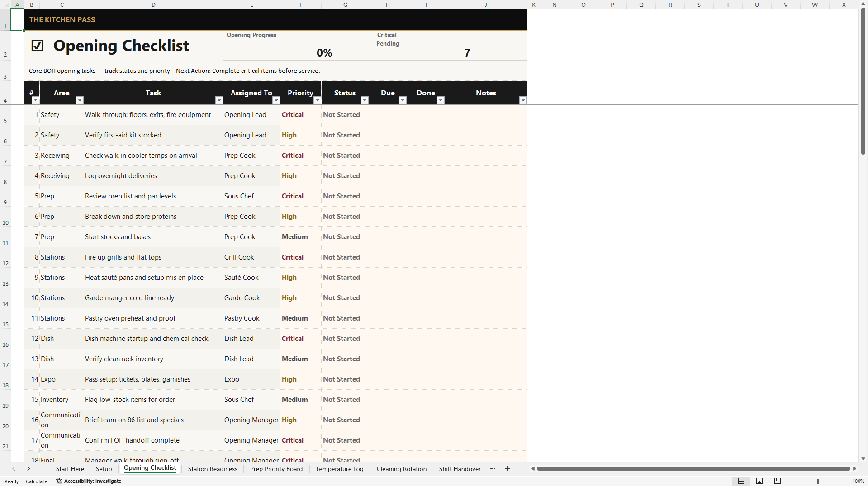Screen dimensions: 868x486
Task: Adjust the zoom slider handle
Action: (818, 481)
